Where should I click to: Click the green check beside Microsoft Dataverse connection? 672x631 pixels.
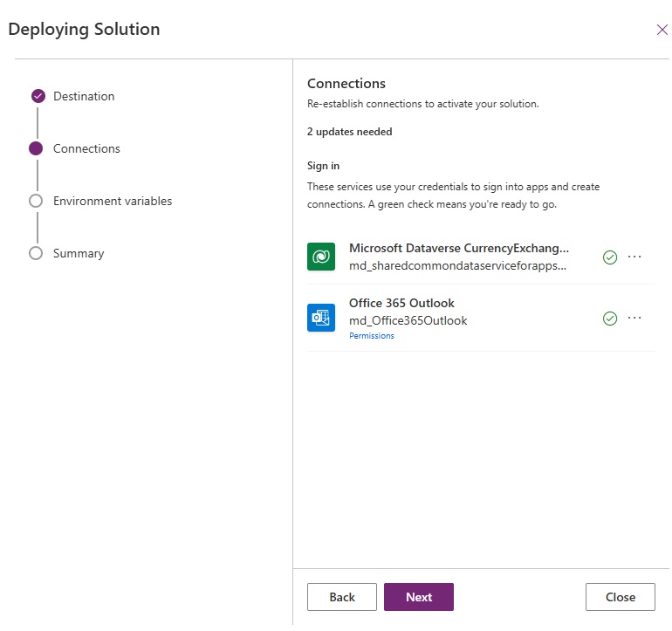[610, 257]
